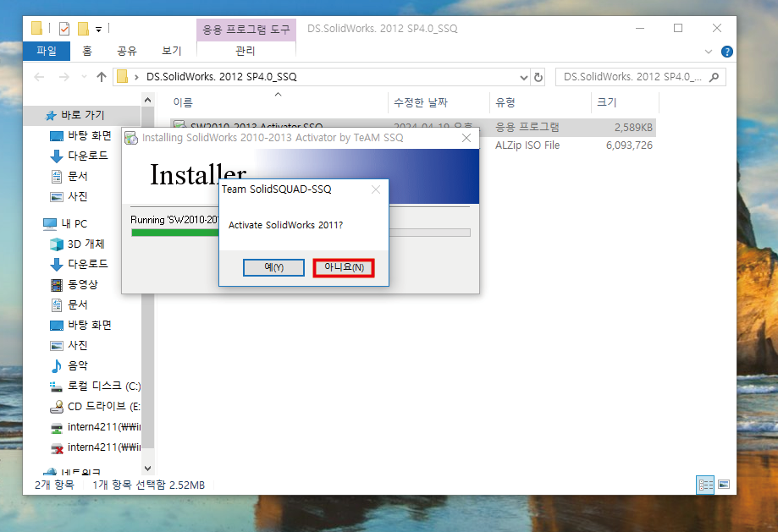The image size is (778, 532).
Task: Expand the address bar history dropdown
Action: pyautogui.click(x=523, y=77)
